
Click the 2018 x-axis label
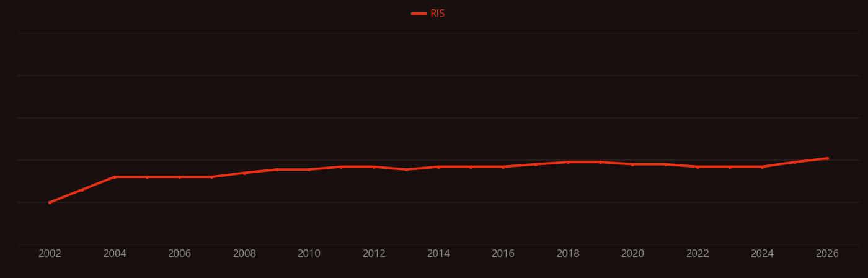click(x=568, y=254)
